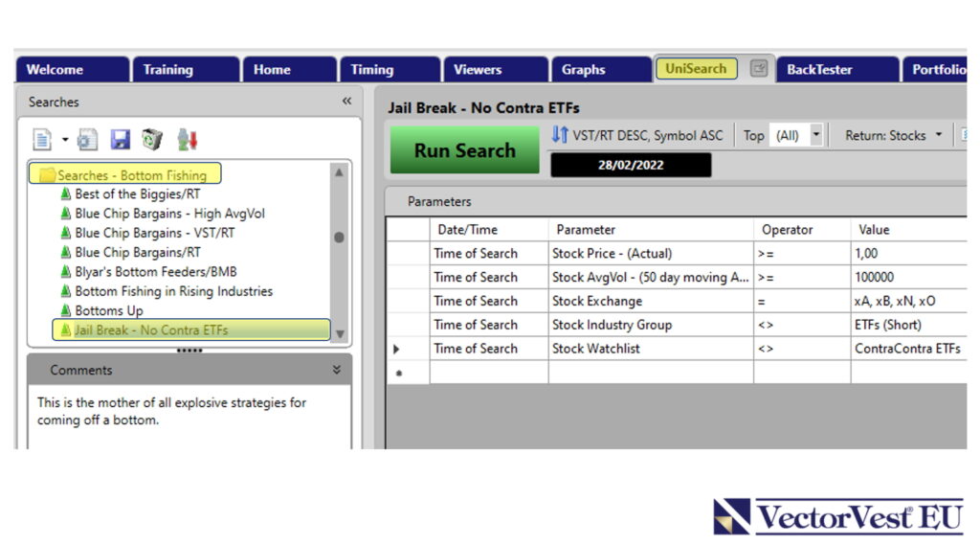Click the import/export searches icon

[x=187, y=140]
